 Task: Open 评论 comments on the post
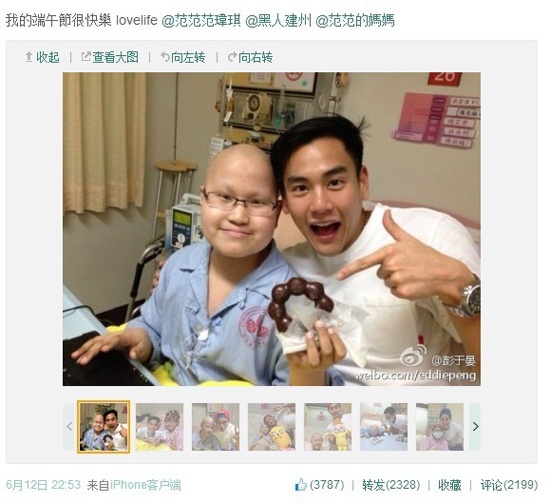coord(509,485)
